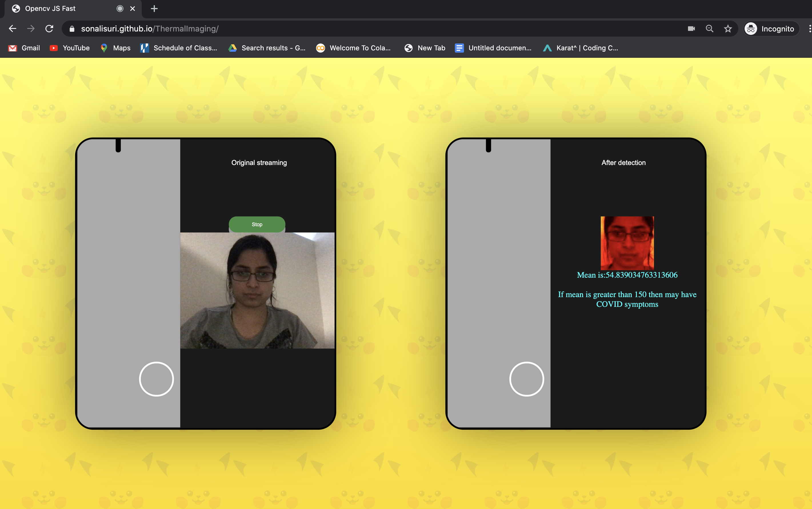Viewport: 812px width, 509px height.
Task: Open a new tab with plus button
Action: (x=154, y=9)
